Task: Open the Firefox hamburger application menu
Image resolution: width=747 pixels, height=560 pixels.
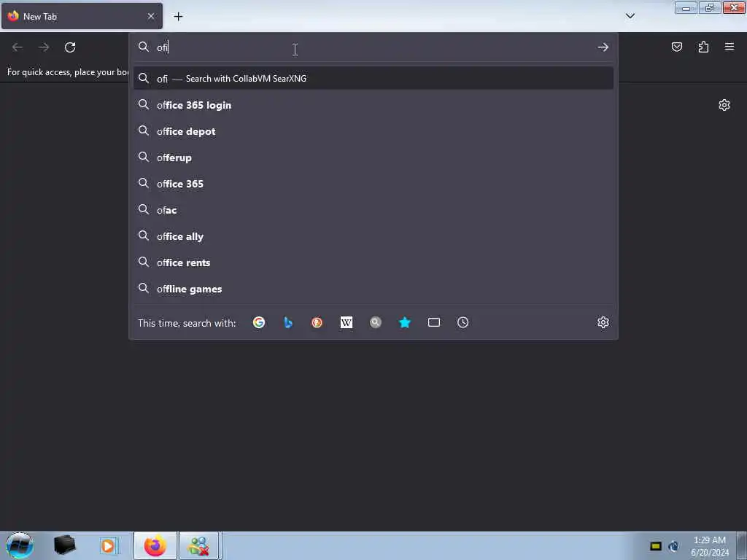Action: click(729, 47)
